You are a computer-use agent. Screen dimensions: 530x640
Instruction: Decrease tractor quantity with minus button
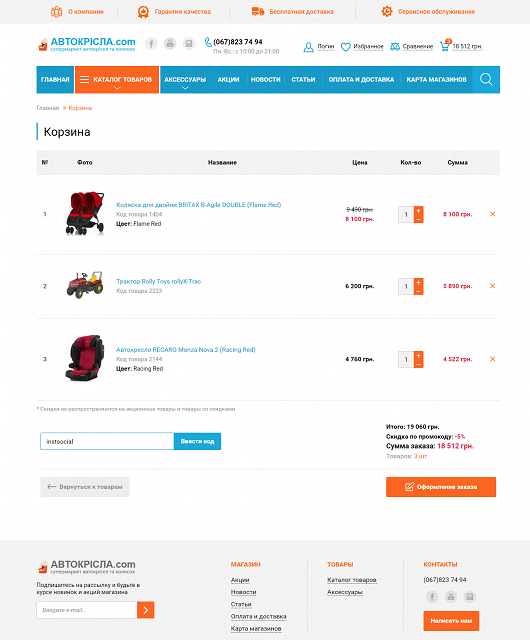coord(419,291)
